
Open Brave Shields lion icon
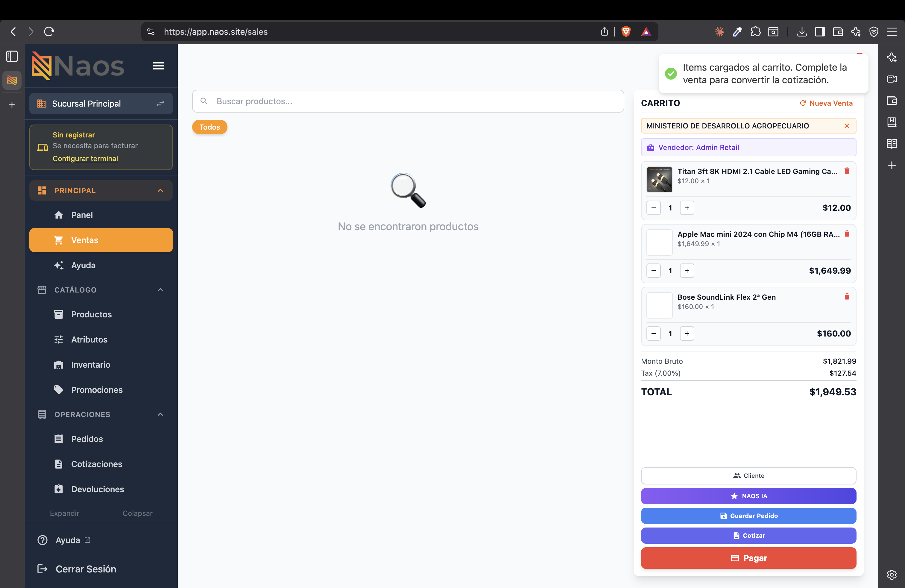pos(625,31)
